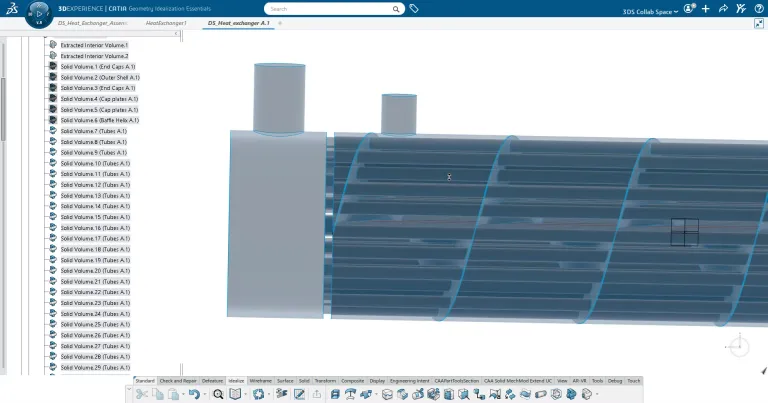Screen dimensions: 768x403
Task: Click the plus add icon in top bar
Action: [706, 8]
